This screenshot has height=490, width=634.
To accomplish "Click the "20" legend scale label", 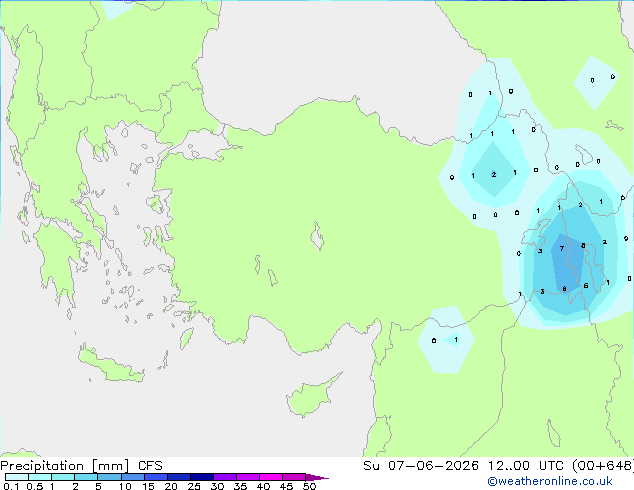I will (x=171, y=486).
